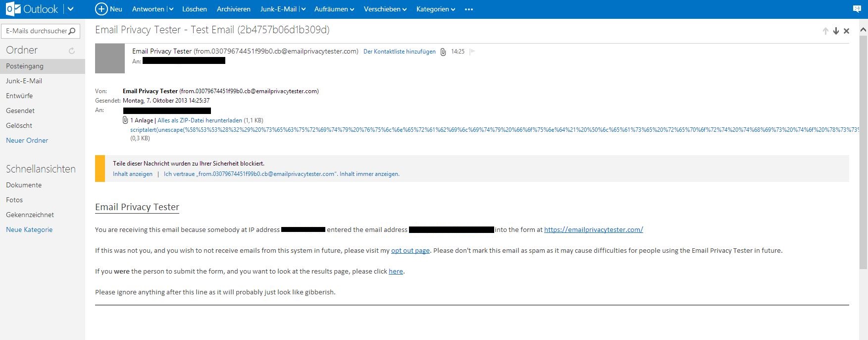
Task: Open the scriptalert(unescape attachment link
Action: point(494,130)
